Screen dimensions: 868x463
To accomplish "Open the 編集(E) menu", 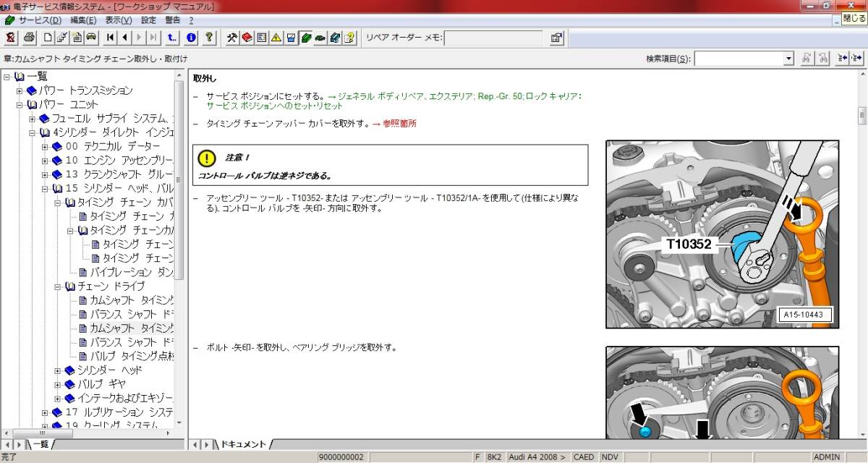I will coord(83,20).
